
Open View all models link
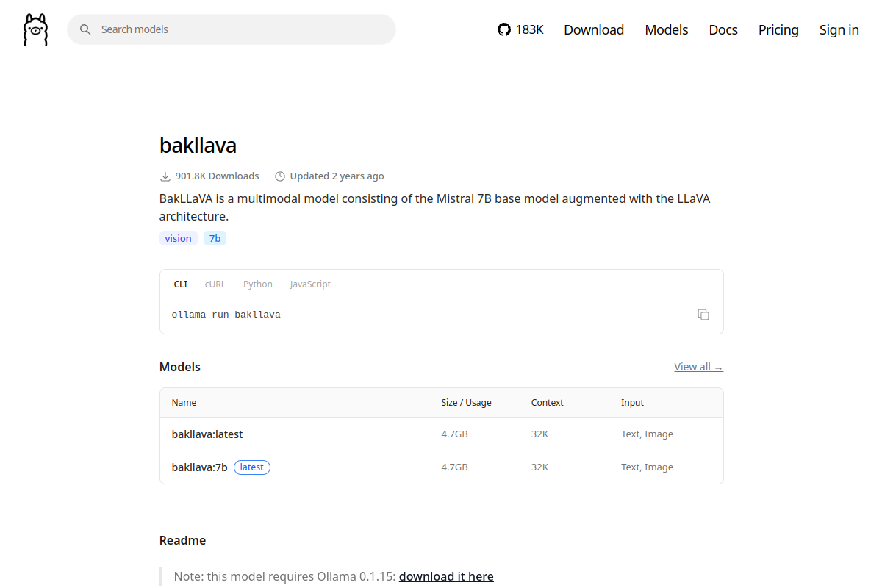tap(699, 367)
